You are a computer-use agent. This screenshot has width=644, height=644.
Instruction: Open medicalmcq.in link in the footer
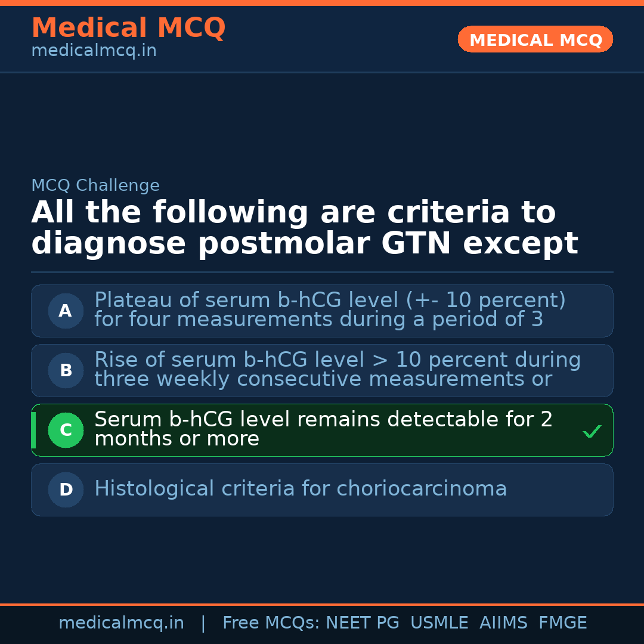click(x=121, y=623)
